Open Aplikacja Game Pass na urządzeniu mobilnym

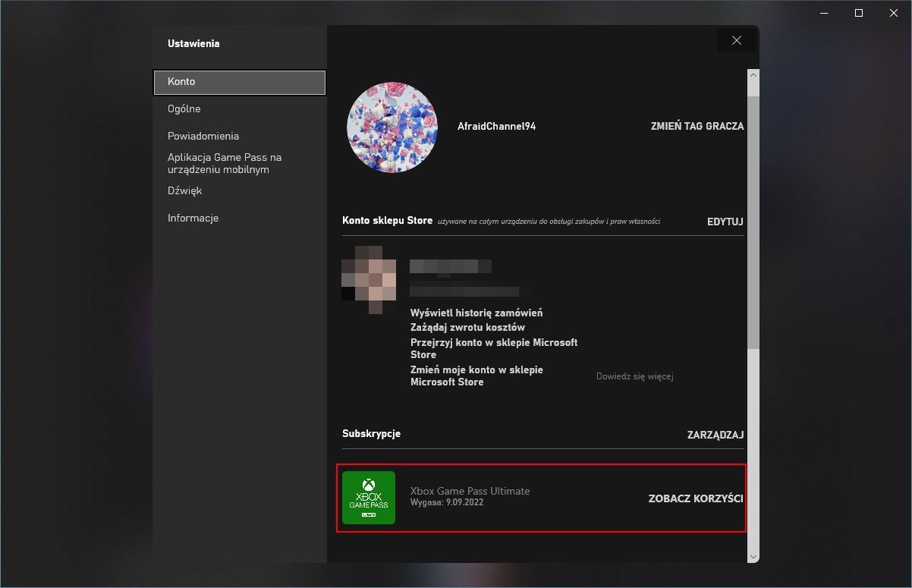(225, 163)
